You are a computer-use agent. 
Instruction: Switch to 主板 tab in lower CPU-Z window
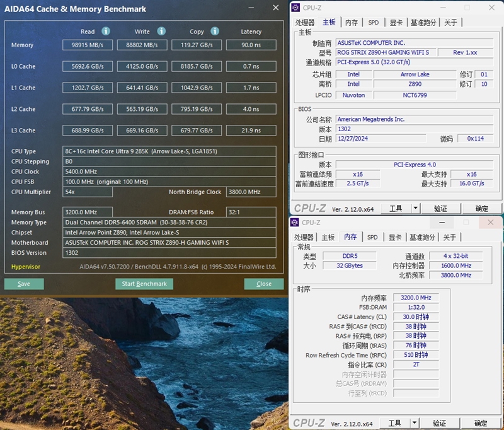328,237
